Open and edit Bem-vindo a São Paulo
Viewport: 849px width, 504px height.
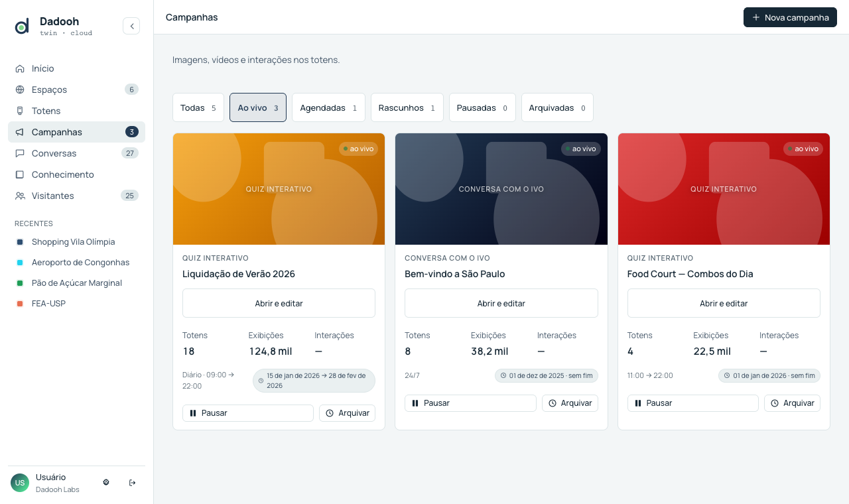click(501, 303)
